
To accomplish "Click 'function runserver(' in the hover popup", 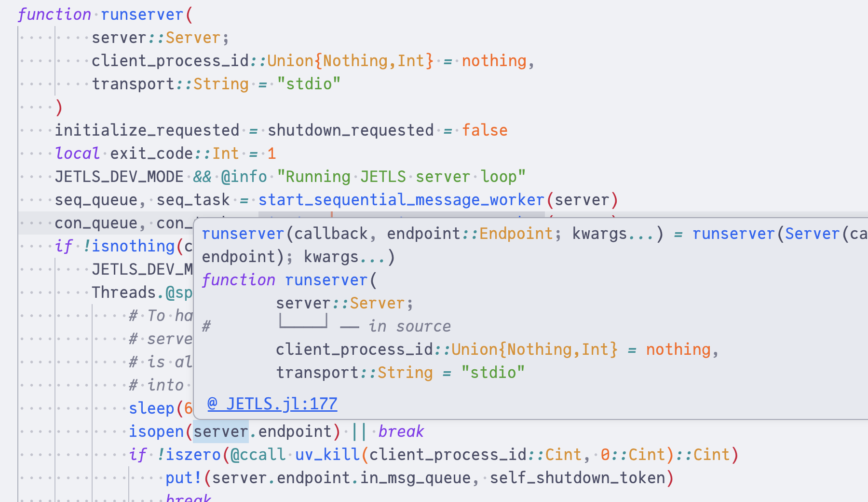I will [x=289, y=280].
